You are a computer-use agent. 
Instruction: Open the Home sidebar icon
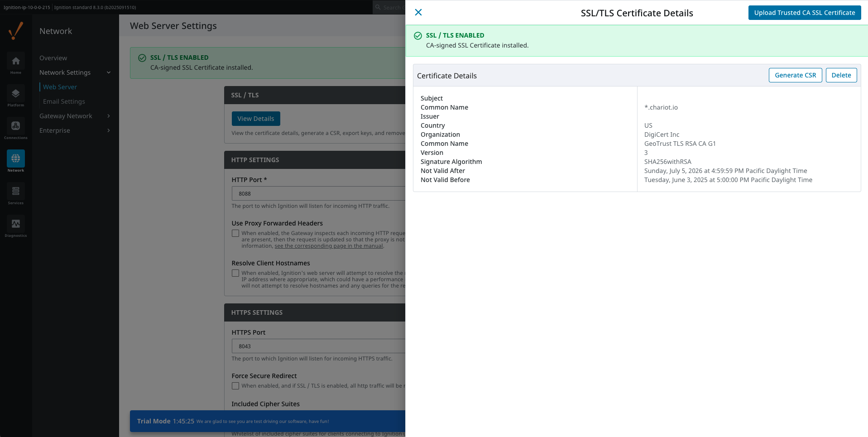pos(16,64)
